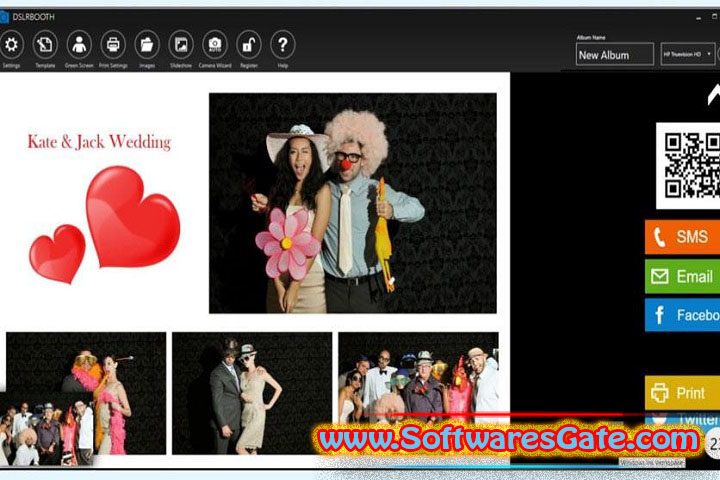Click the yellow Print button
This screenshot has width=720, height=480.
pyautogui.click(x=682, y=393)
